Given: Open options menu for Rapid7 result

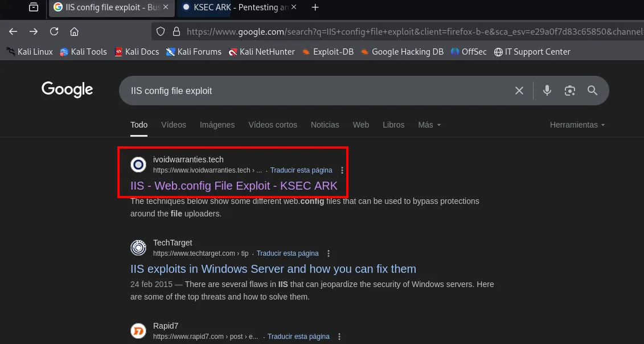Looking at the screenshot, I should click(339, 337).
